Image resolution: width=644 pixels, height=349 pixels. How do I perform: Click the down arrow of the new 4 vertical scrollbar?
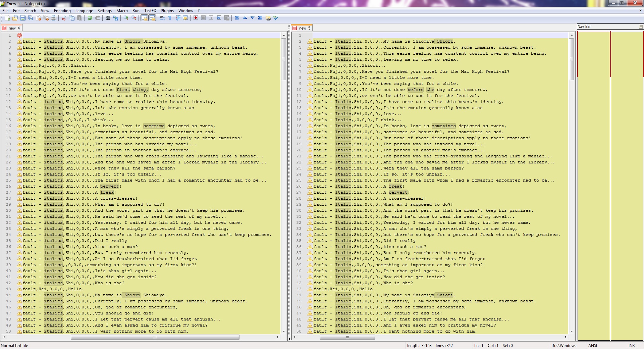coord(284,332)
